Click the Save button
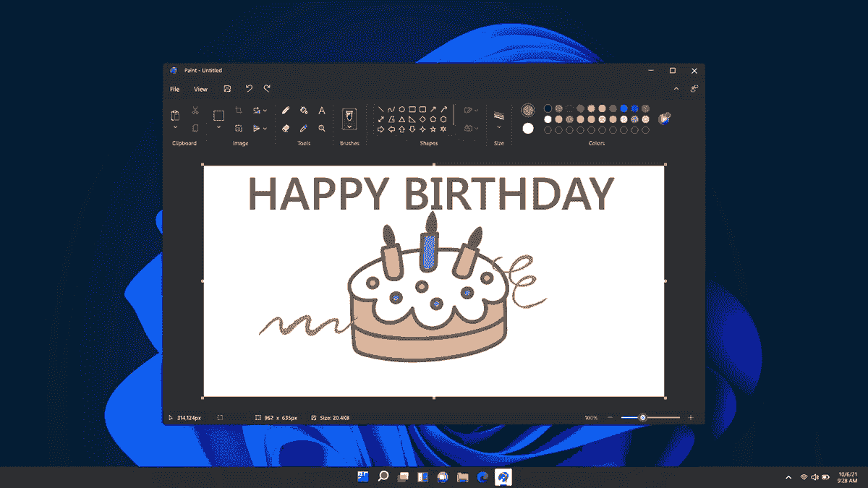Screen dimensions: 868x488 coord(227,88)
